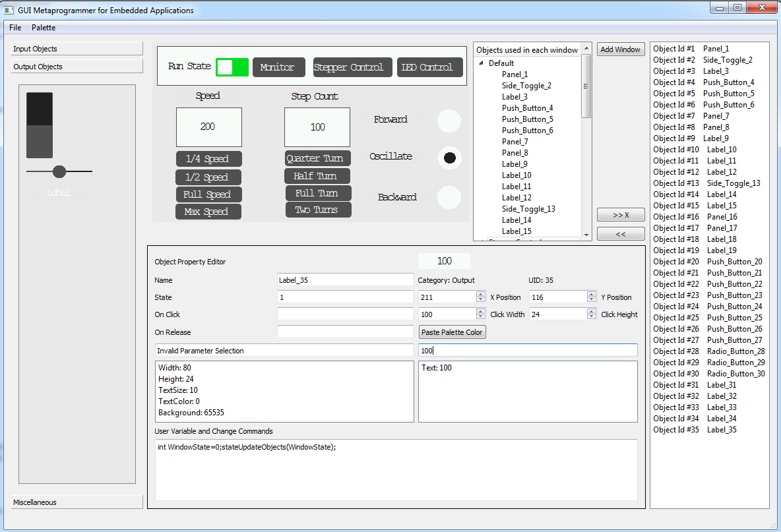
Task: Toggle the green Run State switch
Action: 232,67
